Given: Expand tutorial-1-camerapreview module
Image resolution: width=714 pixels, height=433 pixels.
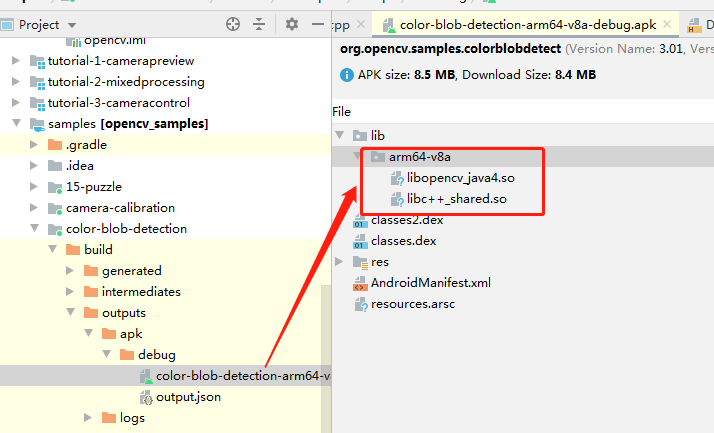Looking at the screenshot, I should [15, 61].
